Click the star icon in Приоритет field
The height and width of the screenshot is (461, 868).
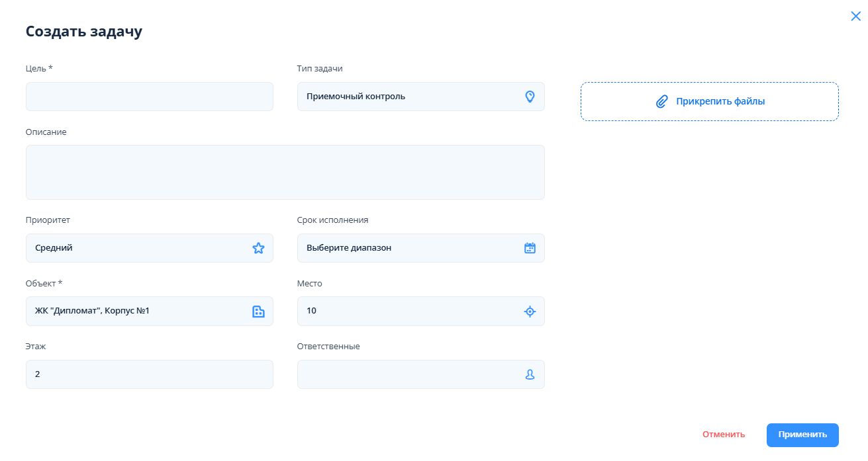click(x=258, y=248)
